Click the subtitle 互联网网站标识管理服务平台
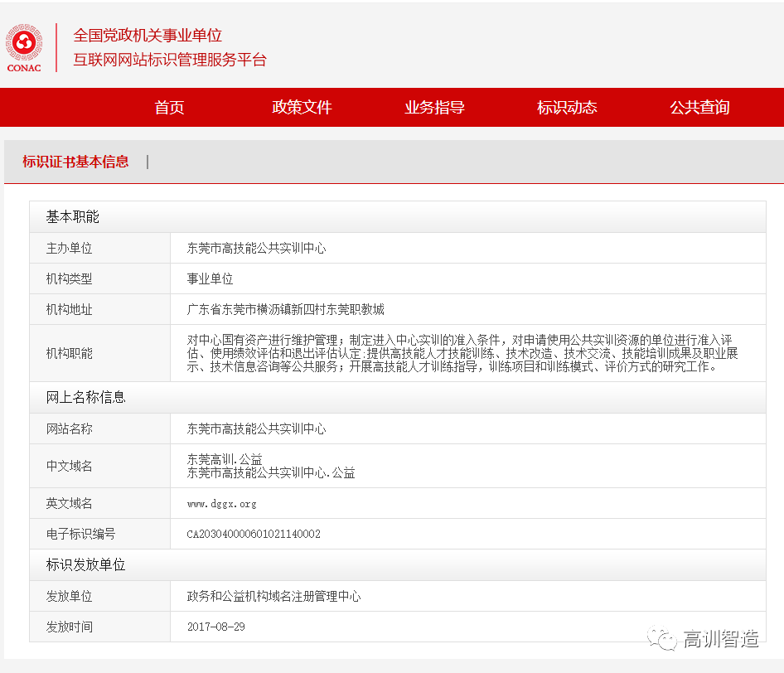This screenshot has height=673, width=784. (x=170, y=60)
